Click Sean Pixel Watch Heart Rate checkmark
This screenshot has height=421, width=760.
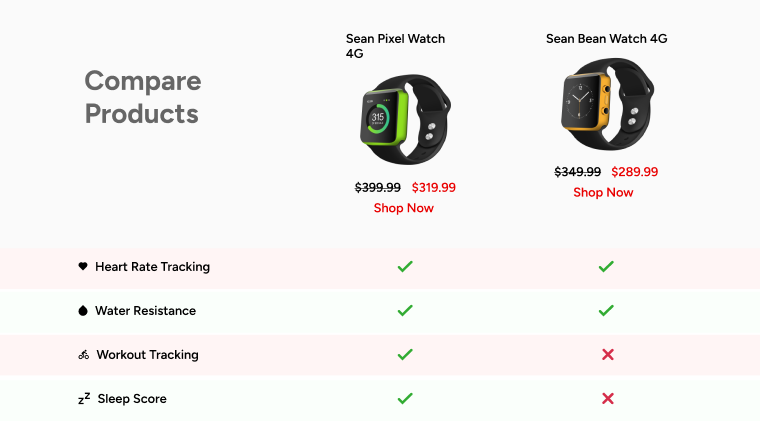[405, 267]
